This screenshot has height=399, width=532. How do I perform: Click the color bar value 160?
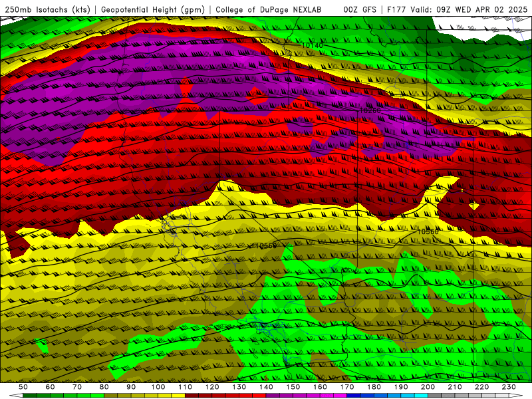320,387
